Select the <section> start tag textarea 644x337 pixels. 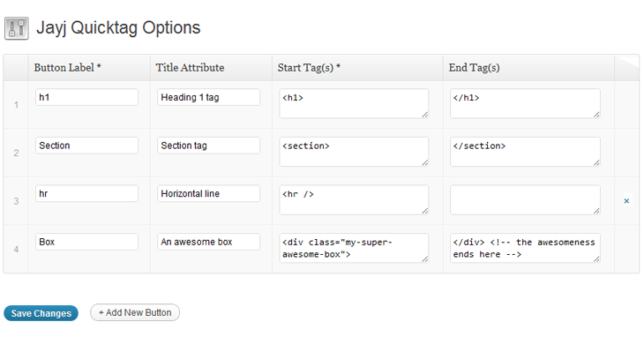pos(354,152)
